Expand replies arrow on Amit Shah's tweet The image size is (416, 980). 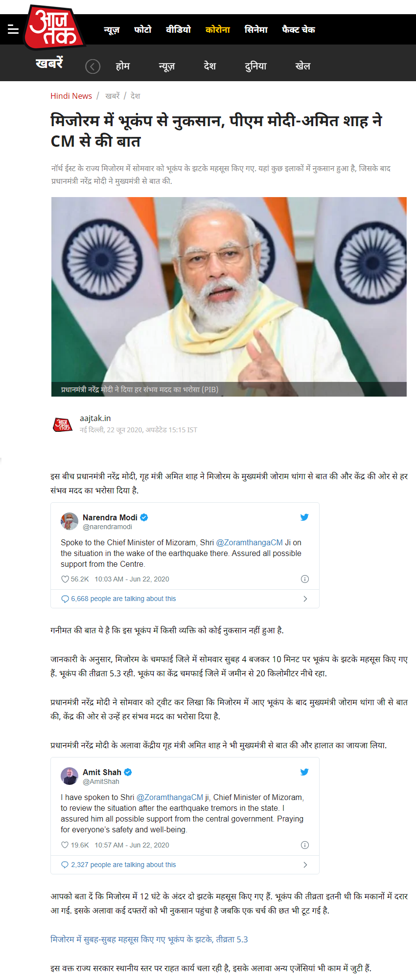[x=305, y=865]
